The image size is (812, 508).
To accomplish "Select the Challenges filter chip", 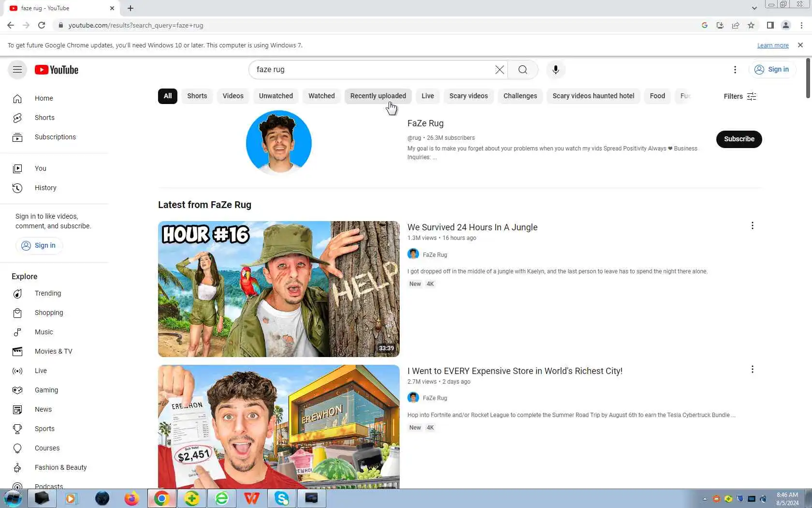I will click(520, 96).
